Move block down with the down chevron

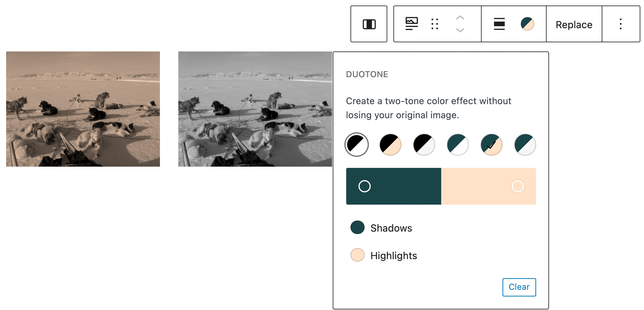[460, 30]
